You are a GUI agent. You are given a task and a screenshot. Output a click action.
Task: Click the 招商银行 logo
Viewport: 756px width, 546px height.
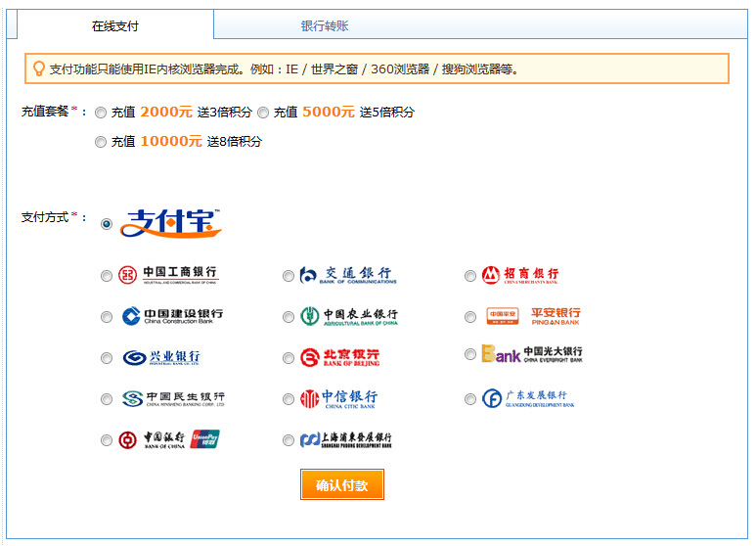click(520, 275)
